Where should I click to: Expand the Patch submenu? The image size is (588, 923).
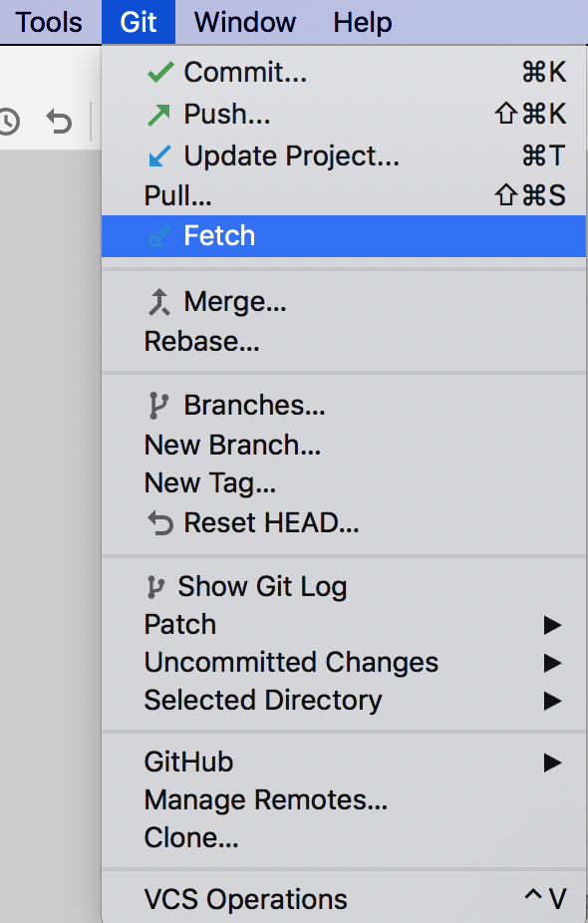point(180,624)
